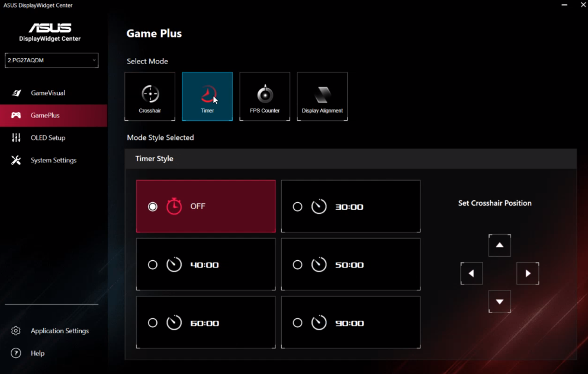Select the FPS Counter mode tile
Screen dimensions: 588x374
coord(265,97)
